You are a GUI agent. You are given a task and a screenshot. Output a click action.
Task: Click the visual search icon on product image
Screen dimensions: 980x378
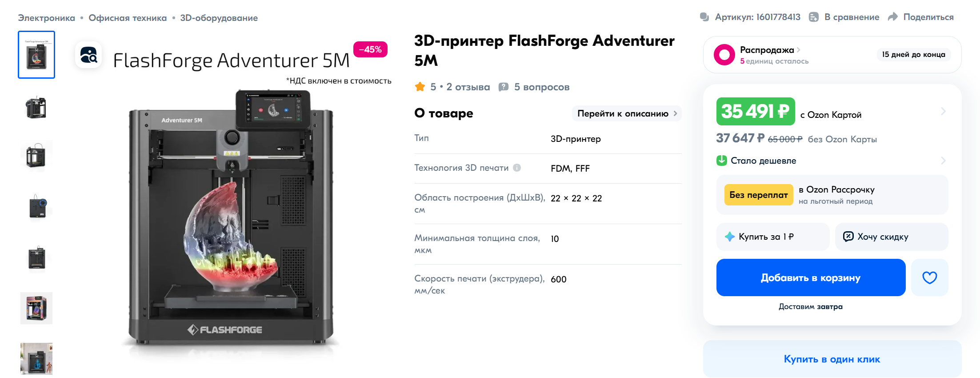88,55
